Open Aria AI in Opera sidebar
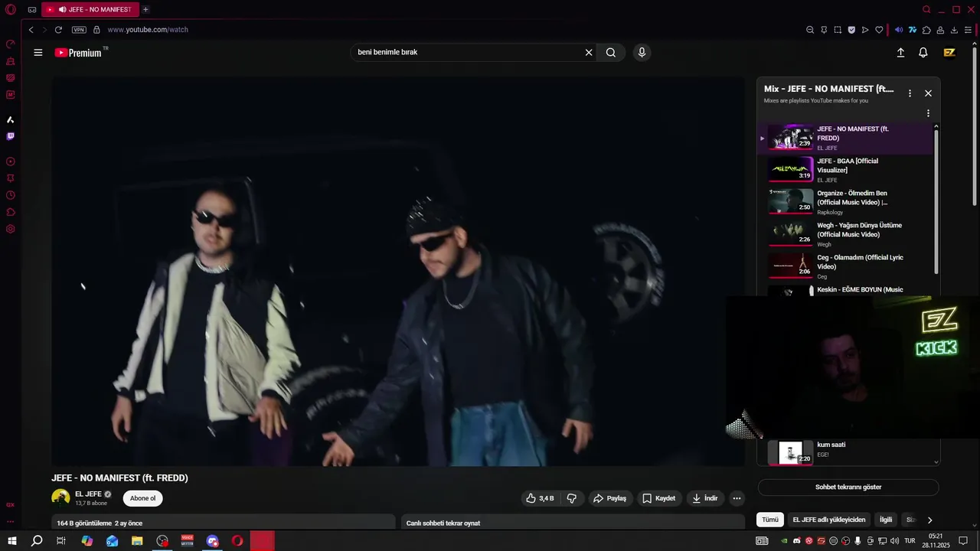The height and width of the screenshot is (551, 980). pyautogui.click(x=11, y=119)
